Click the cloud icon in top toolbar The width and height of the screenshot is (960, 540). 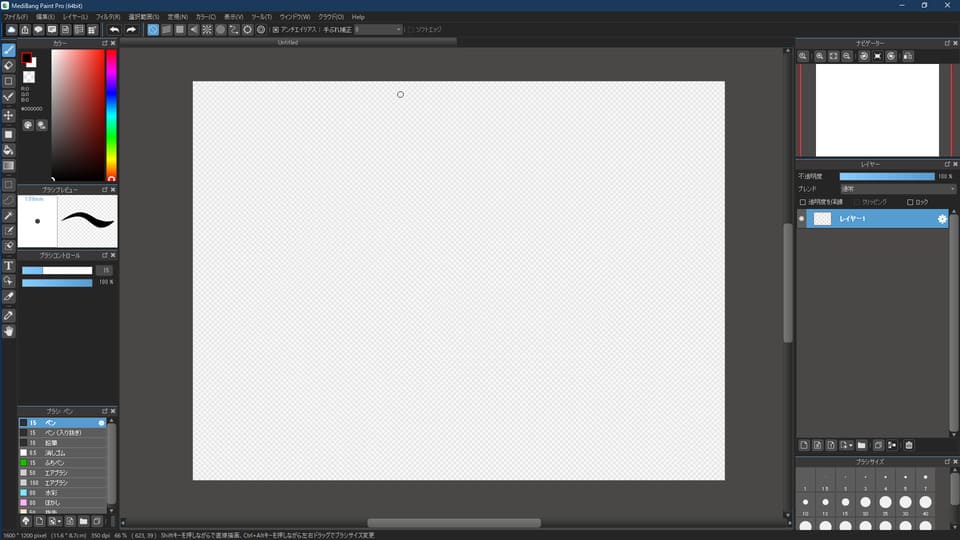12,29
